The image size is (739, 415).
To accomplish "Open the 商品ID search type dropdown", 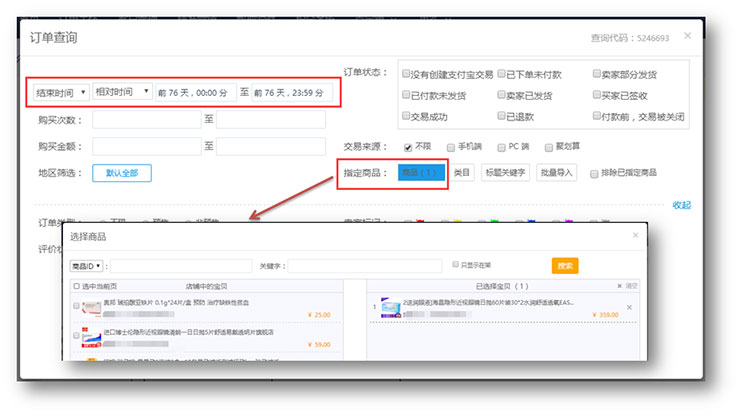I will [87, 266].
